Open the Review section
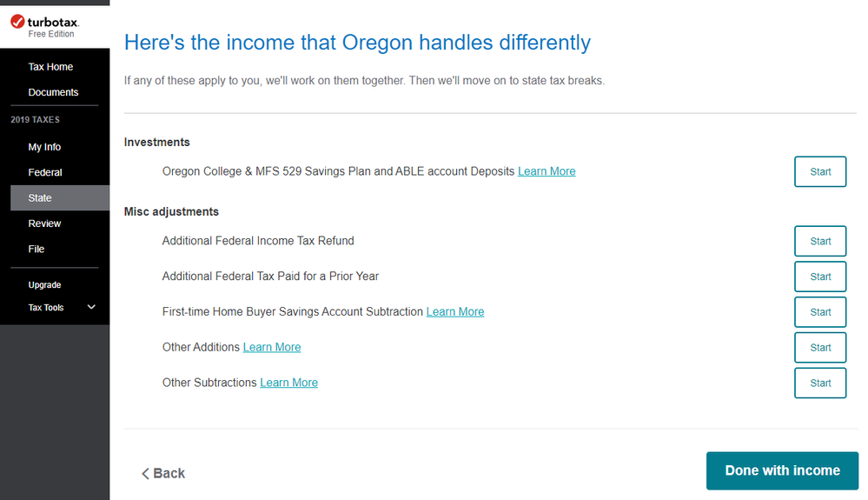The image size is (868, 500). point(44,223)
